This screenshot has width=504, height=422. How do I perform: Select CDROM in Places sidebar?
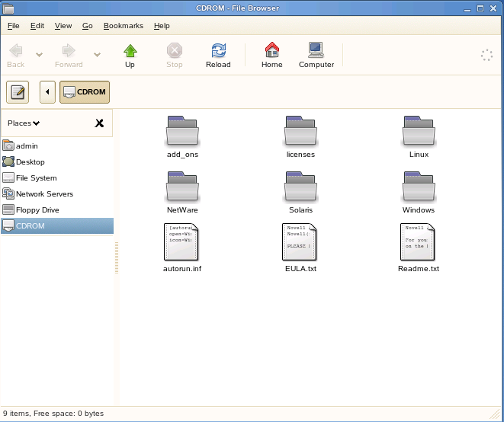(x=57, y=225)
